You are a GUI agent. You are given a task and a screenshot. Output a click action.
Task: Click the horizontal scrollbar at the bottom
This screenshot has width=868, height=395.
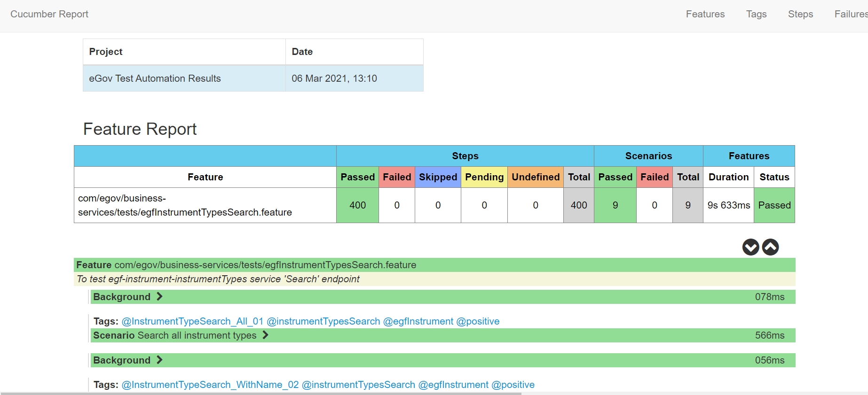[x=261, y=393]
